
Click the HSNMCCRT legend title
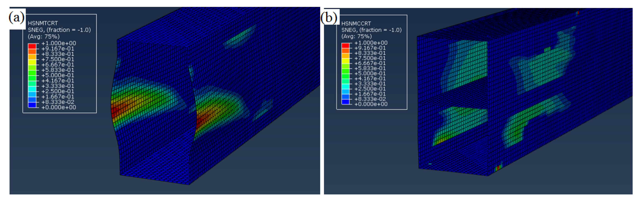pos(356,23)
